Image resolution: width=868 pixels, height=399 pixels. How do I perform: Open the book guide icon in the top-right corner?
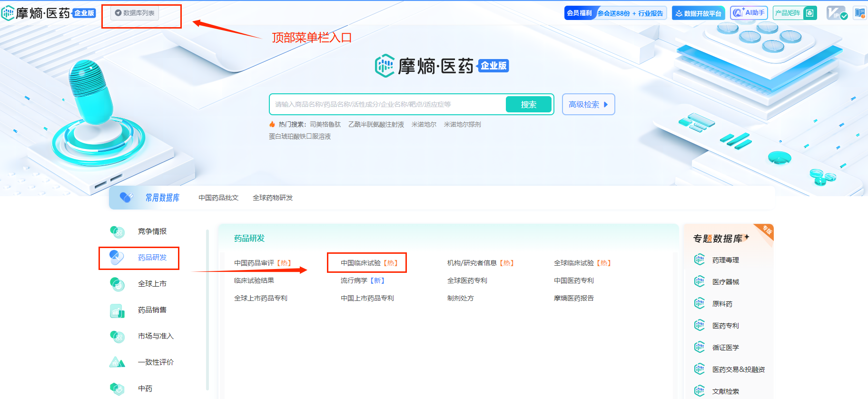860,13
